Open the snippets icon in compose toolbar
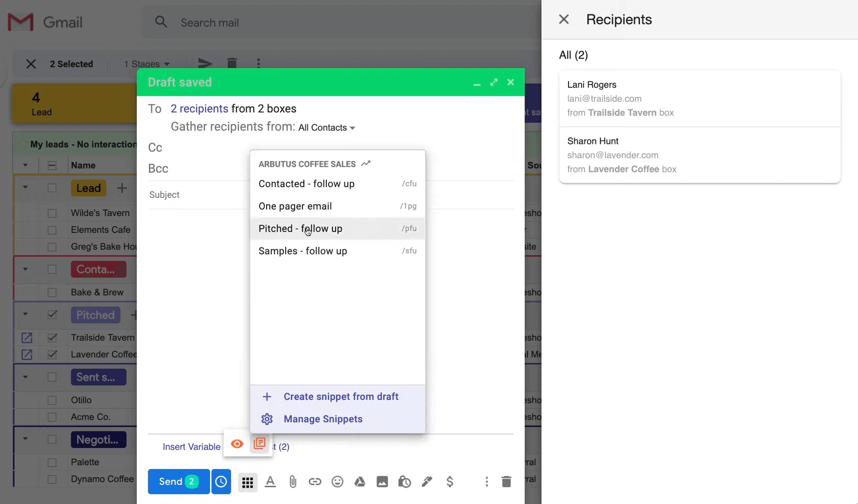Image resolution: width=858 pixels, height=504 pixels. pyautogui.click(x=260, y=443)
